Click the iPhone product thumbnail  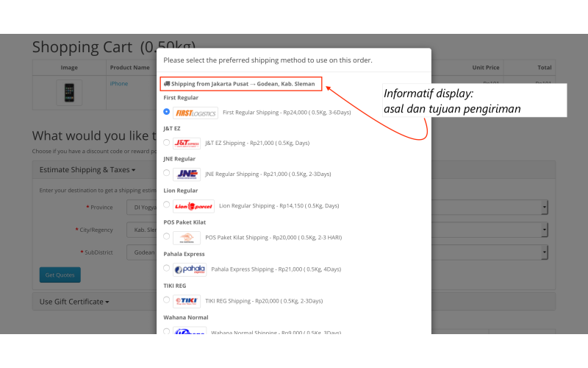69,93
